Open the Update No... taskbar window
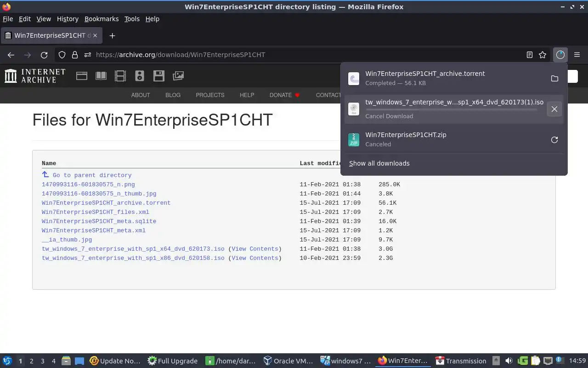Viewport: 588px width, 368px height. point(115,361)
